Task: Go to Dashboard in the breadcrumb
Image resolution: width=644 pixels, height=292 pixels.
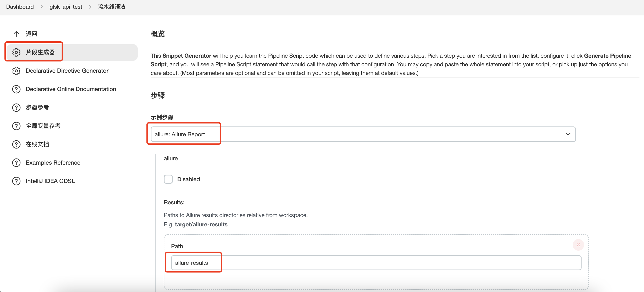Action: tap(20, 7)
